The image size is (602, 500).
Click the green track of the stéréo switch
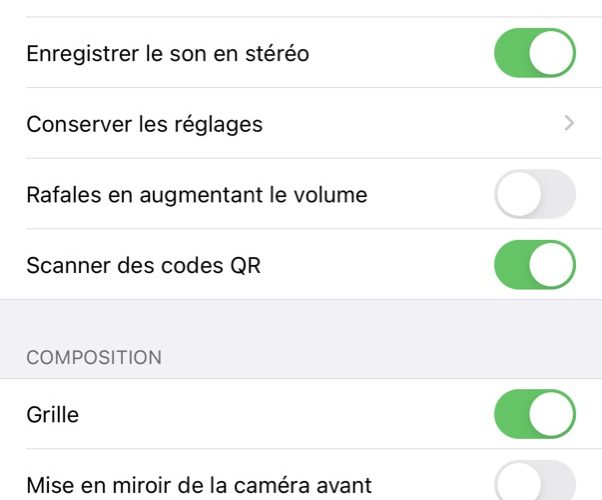tap(512, 53)
